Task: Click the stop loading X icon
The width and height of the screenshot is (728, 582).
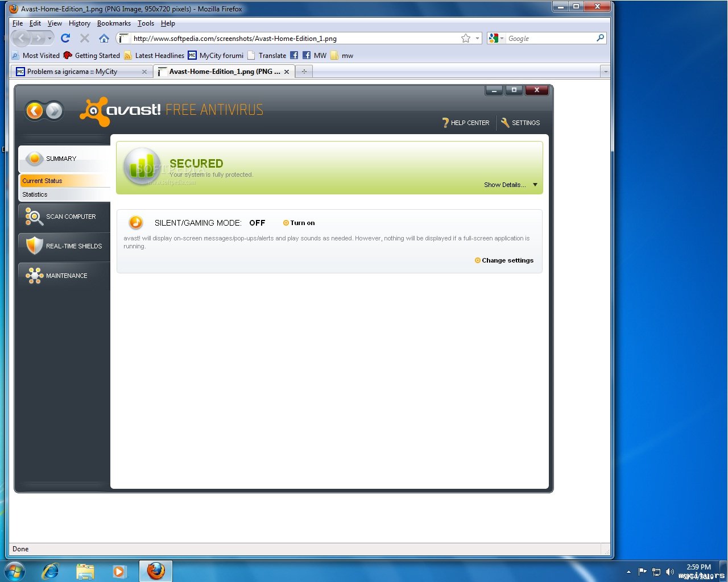Action: (85, 38)
